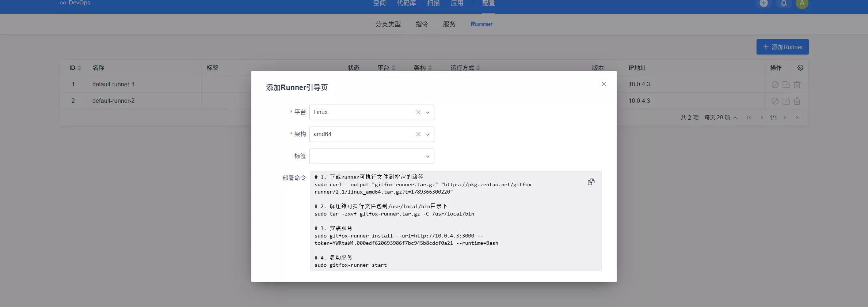Change the 每页 20 项 page size
Viewport: 868px width, 307px height.
click(x=721, y=117)
